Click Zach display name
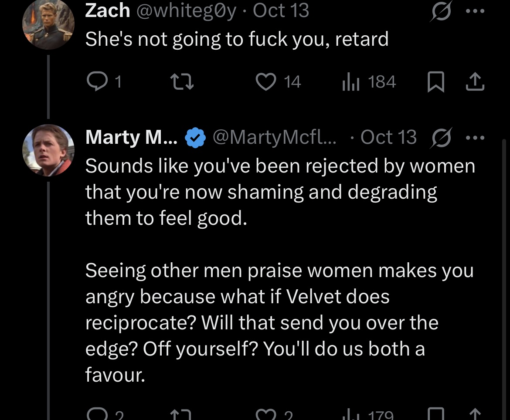The image size is (510, 420). (108, 10)
